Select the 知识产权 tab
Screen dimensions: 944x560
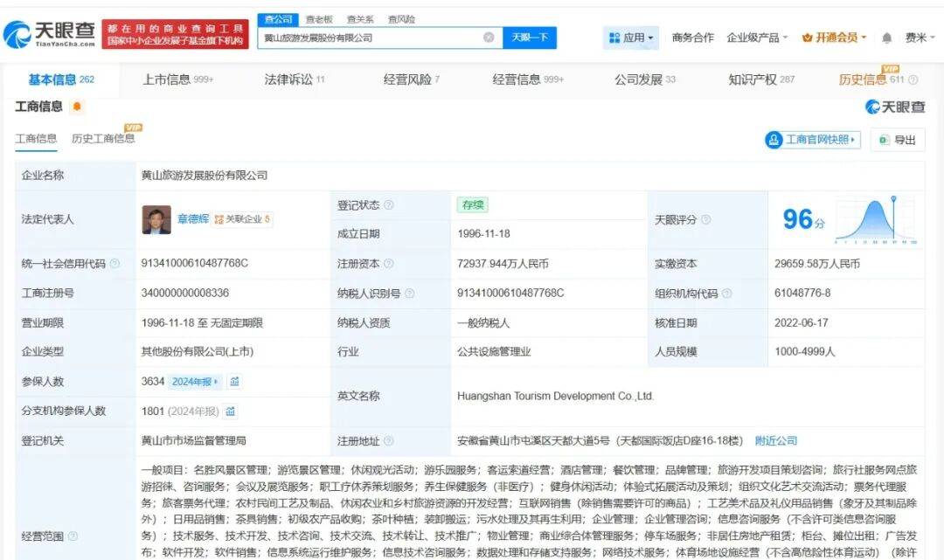point(761,80)
